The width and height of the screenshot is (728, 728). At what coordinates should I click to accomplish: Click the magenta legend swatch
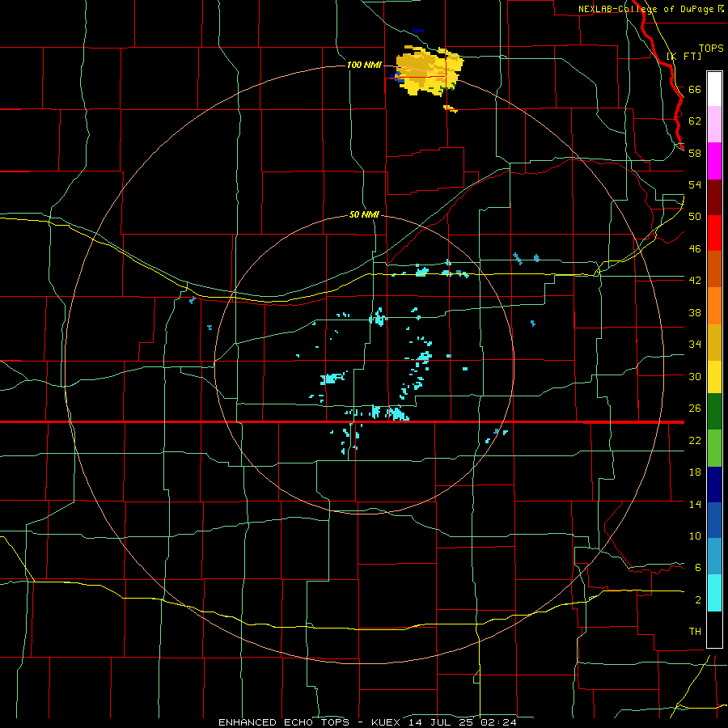pyautogui.click(x=714, y=161)
